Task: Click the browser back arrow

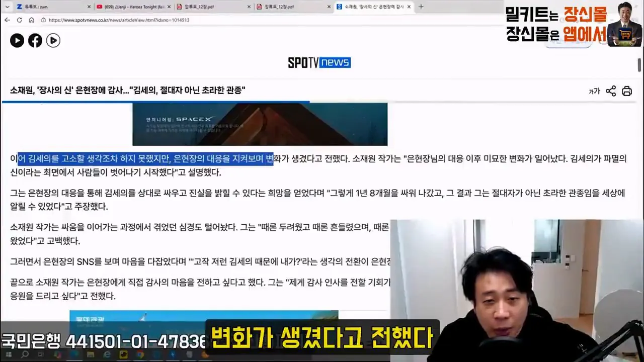Action: pyautogui.click(x=7, y=20)
